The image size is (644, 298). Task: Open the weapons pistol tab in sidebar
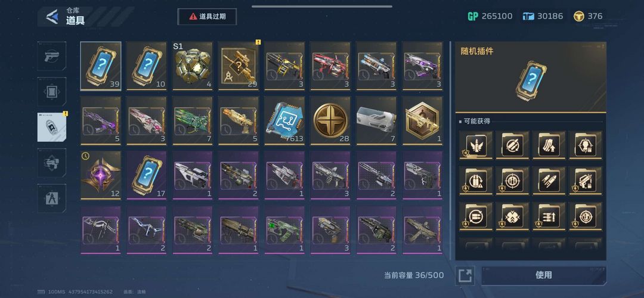coord(52,56)
